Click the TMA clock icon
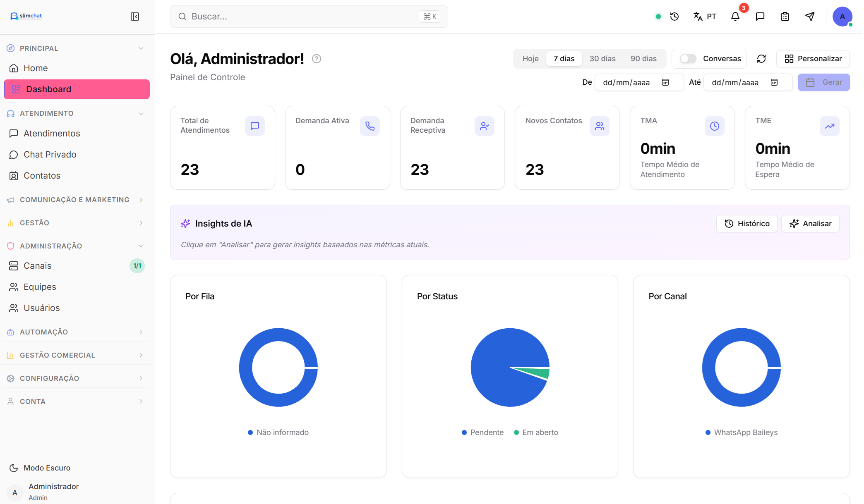864x504 pixels. pos(715,126)
